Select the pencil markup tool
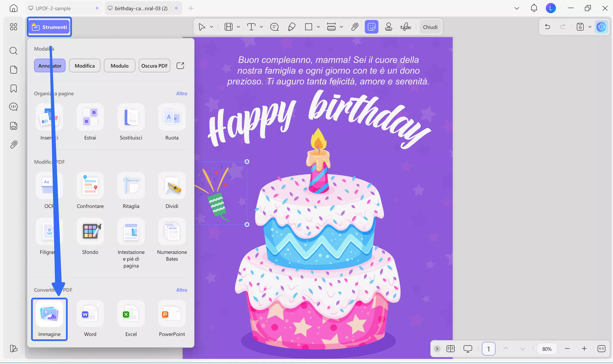The width and height of the screenshot is (613, 364). (291, 27)
